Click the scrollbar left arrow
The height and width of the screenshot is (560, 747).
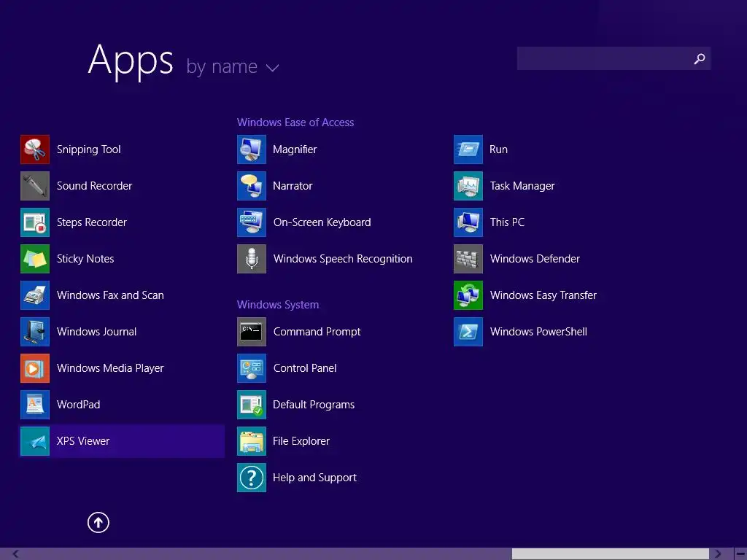point(16,554)
